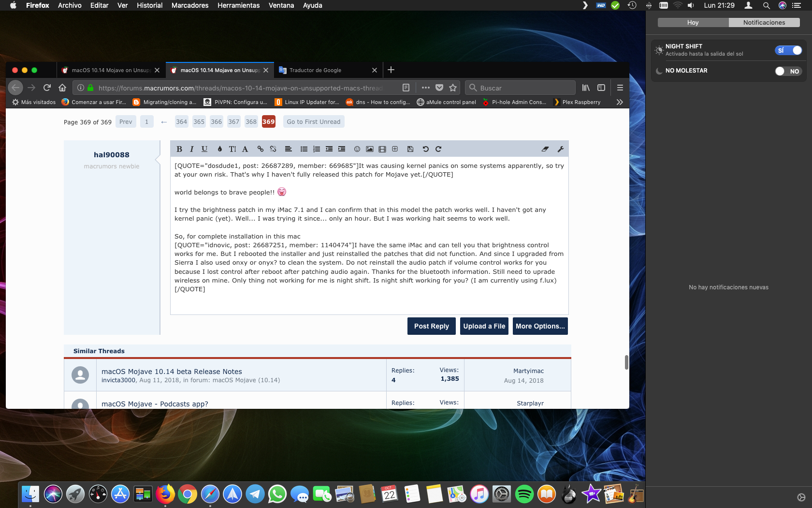Indent the selected text
812x508 pixels.
342,149
